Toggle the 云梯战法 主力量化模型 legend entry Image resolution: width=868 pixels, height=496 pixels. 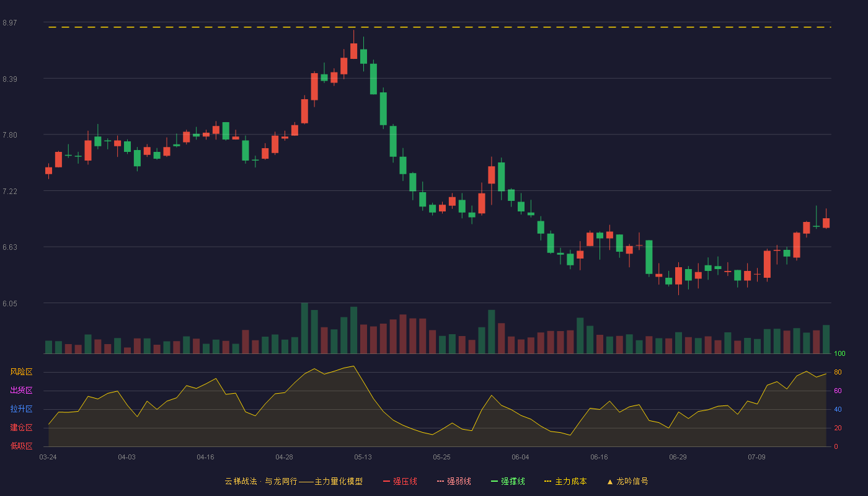tap(294, 481)
